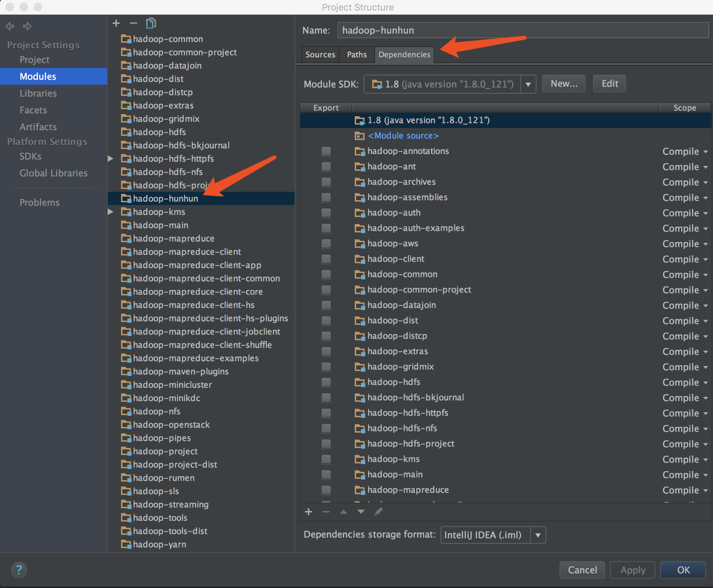Select the Module source entry
This screenshot has width=713, height=588.
click(x=403, y=136)
